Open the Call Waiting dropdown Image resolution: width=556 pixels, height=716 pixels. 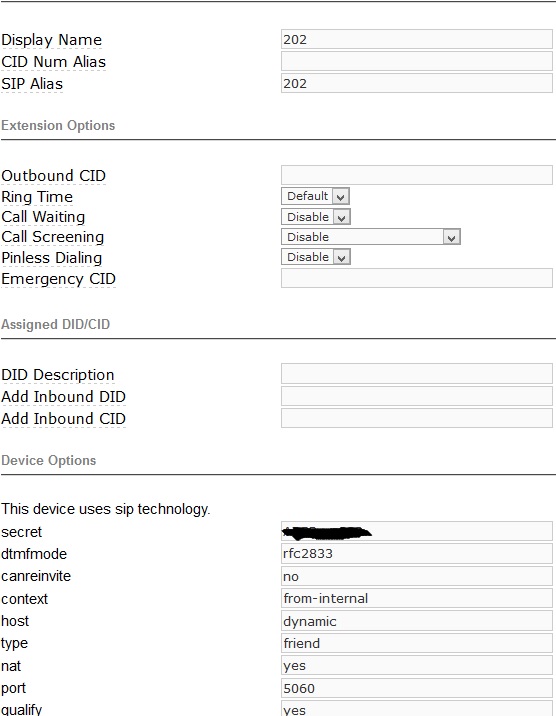(316, 217)
